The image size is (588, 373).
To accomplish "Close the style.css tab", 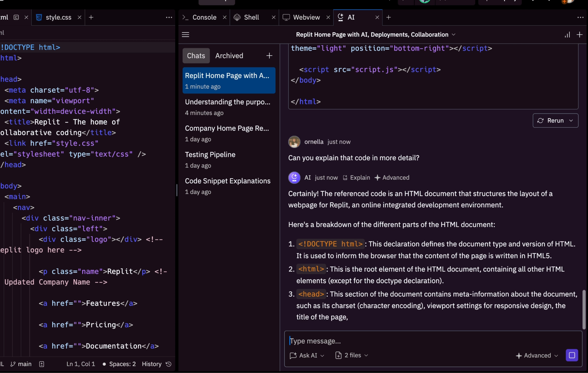I will click(x=80, y=17).
